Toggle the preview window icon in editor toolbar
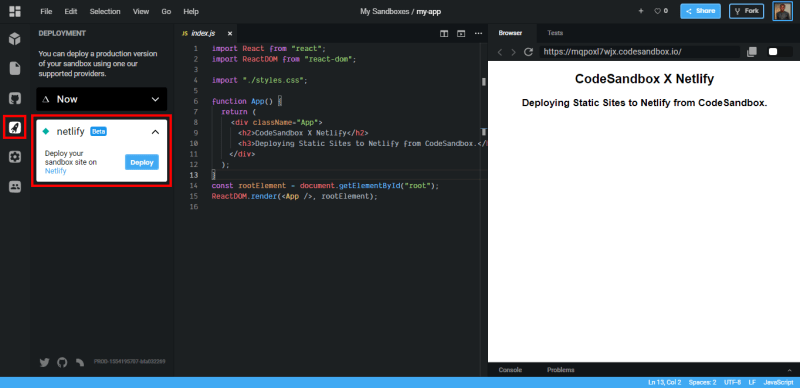Viewport: 800px width, 388px height. tap(461, 34)
